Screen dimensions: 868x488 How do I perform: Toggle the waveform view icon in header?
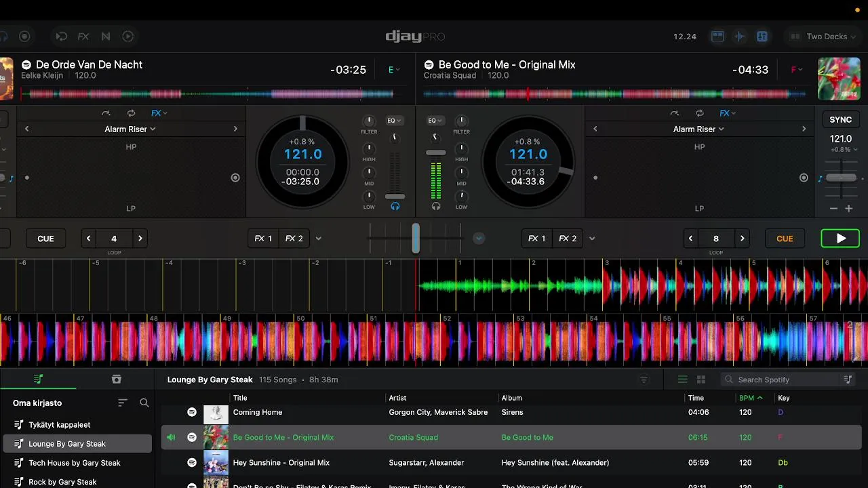click(x=740, y=37)
